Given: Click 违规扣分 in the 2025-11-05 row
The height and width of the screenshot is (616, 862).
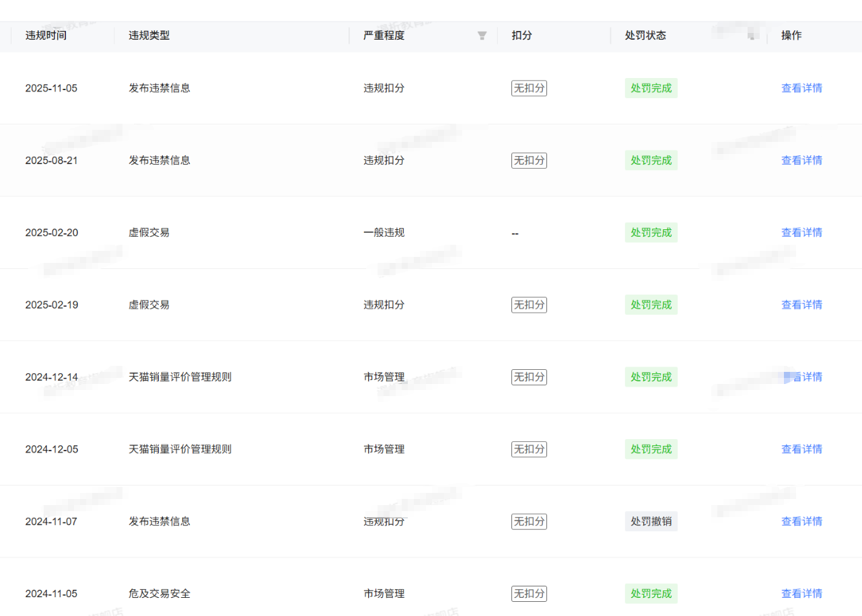Looking at the screenshot, I should (384, 88).
